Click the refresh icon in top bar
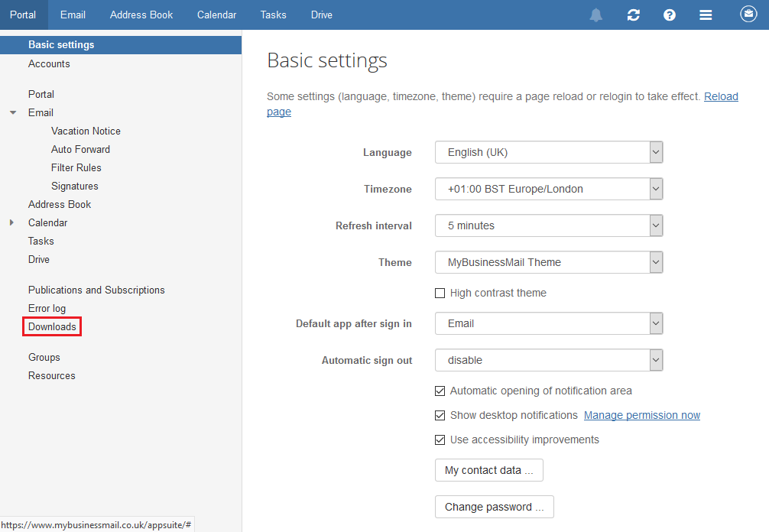The image size is (769, 532). click(633, 15)
